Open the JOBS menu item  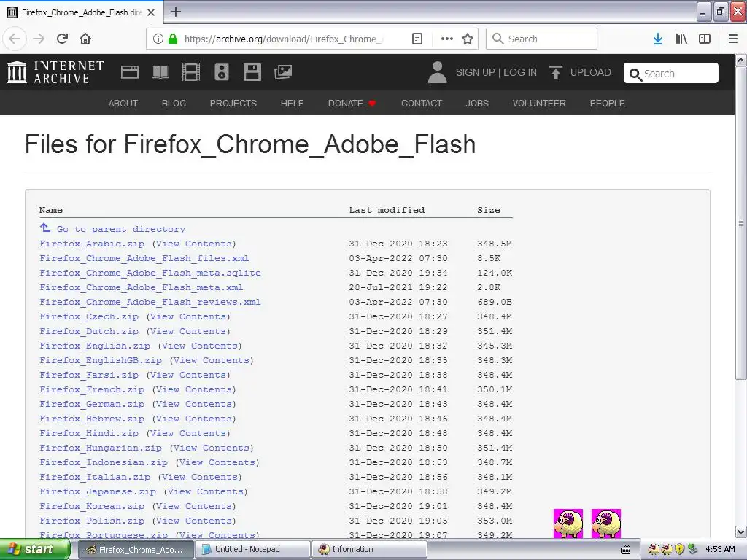[477, 104]
